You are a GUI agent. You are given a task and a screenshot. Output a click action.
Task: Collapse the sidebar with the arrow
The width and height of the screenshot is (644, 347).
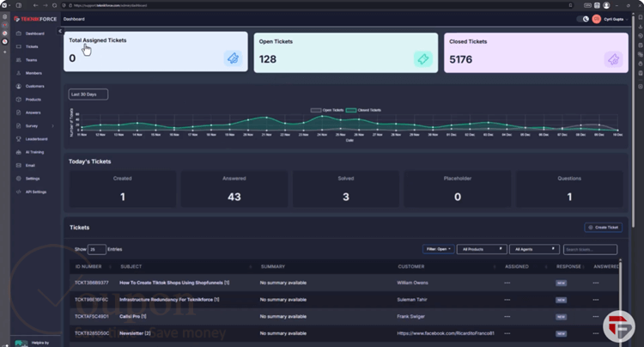pyautogui.click(x=60, y=31)
